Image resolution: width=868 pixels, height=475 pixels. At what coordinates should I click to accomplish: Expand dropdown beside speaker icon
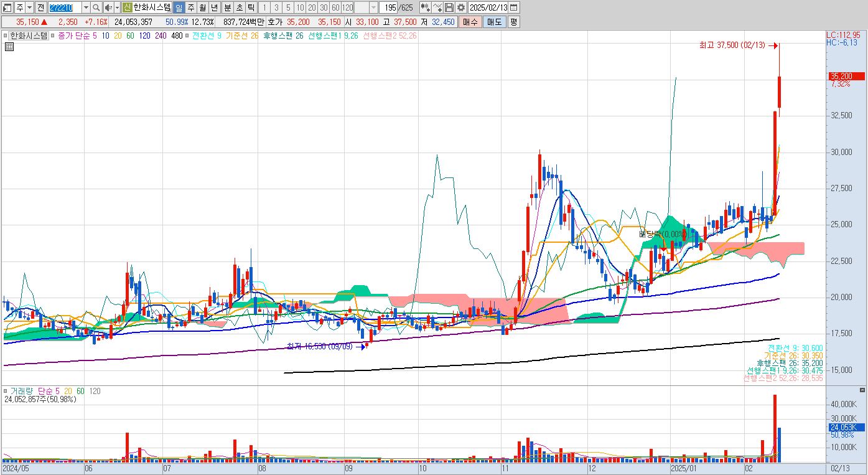click(x=117, y=7)
